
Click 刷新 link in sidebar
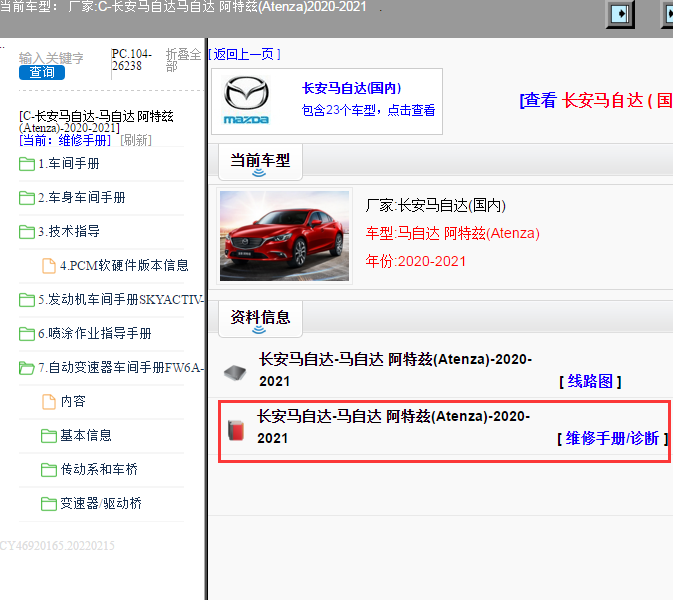tap(136, 140)
